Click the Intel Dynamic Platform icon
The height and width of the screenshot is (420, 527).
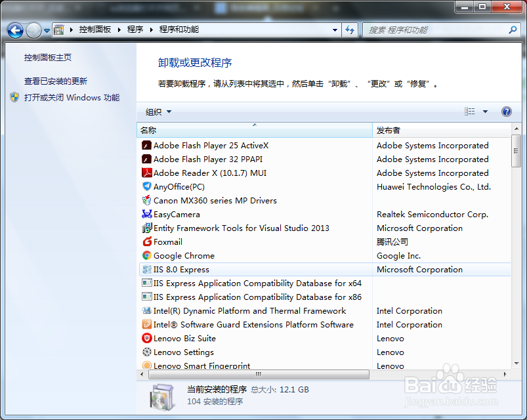pos(146,311)
